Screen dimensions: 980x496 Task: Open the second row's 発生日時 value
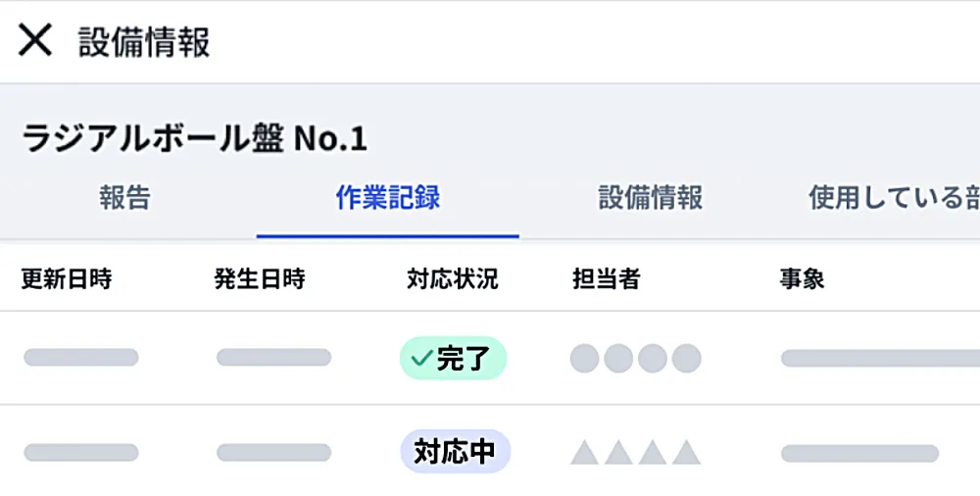[273, 452]
